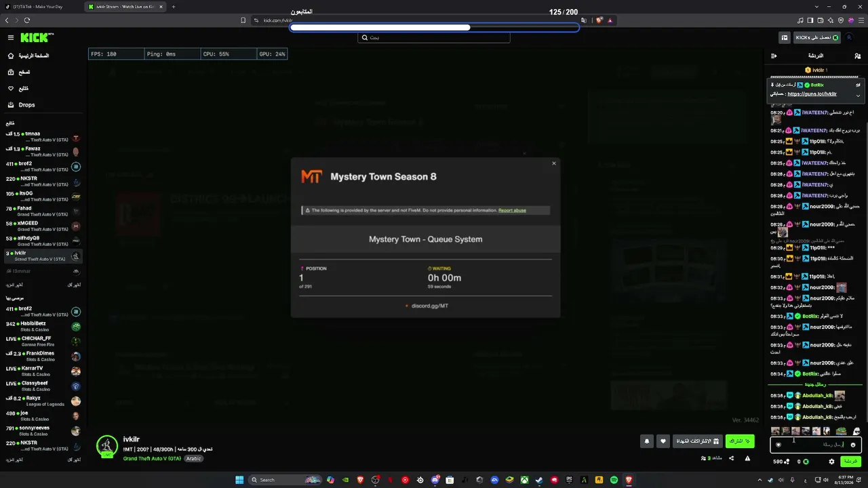Go to the Kick home logo

click(34, 38)
